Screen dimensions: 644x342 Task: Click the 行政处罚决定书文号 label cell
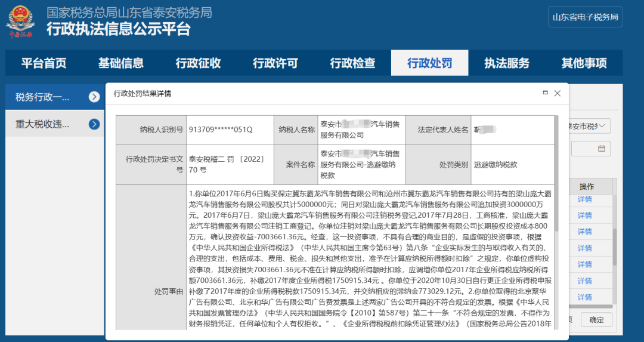(x=151, y=164)
